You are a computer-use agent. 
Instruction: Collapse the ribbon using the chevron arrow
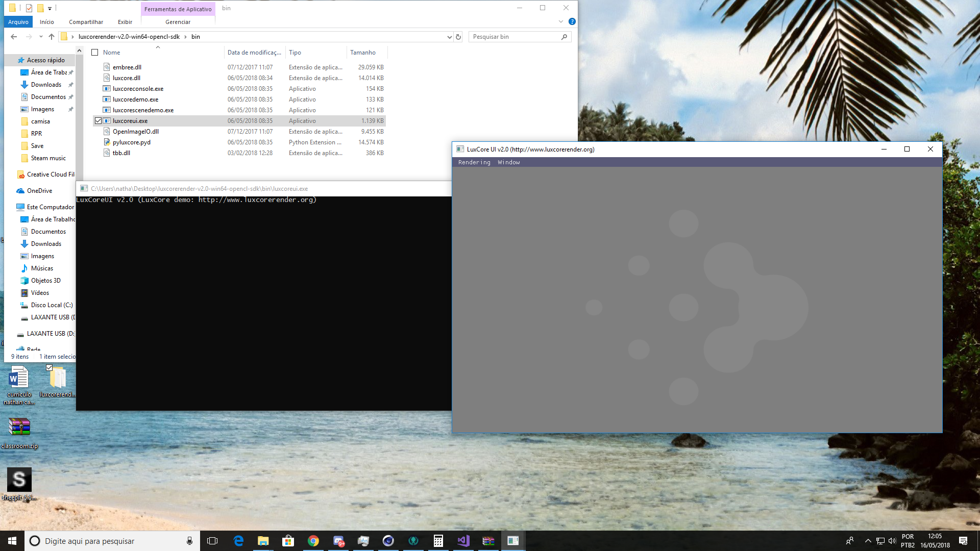561,21
